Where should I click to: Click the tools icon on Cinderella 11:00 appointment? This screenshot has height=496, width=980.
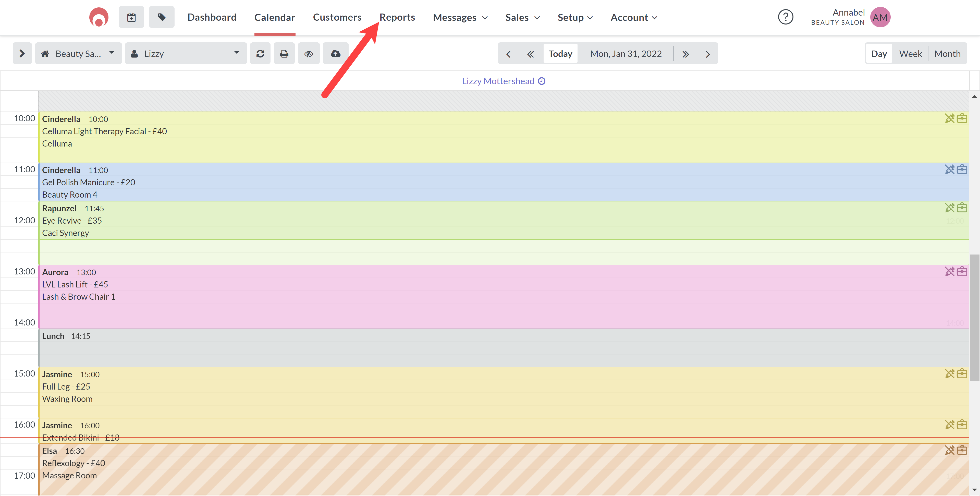coord(950,170)
